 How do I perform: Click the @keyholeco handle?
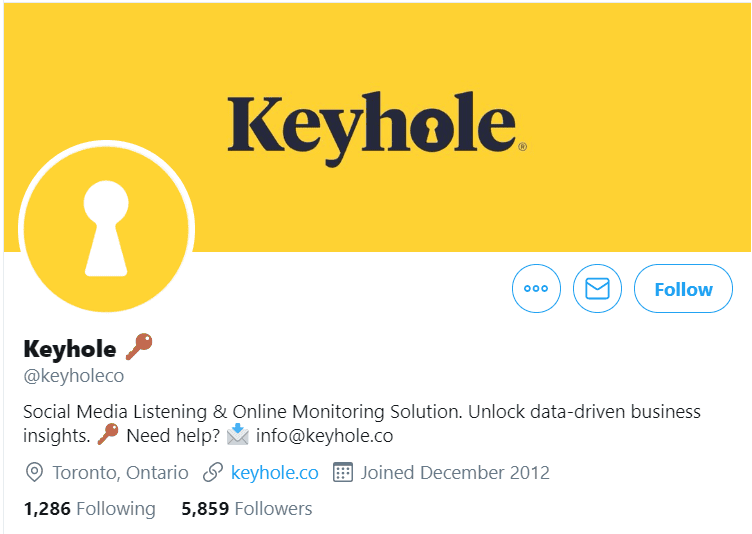coord(74,376)
